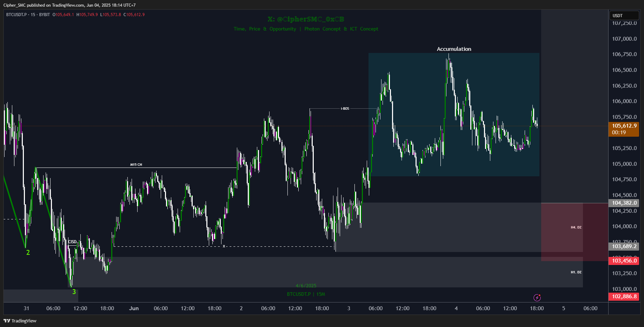This screenshot has height=327, width=644.
Task: Select the M15 CH line label
Action: point(136,165)
